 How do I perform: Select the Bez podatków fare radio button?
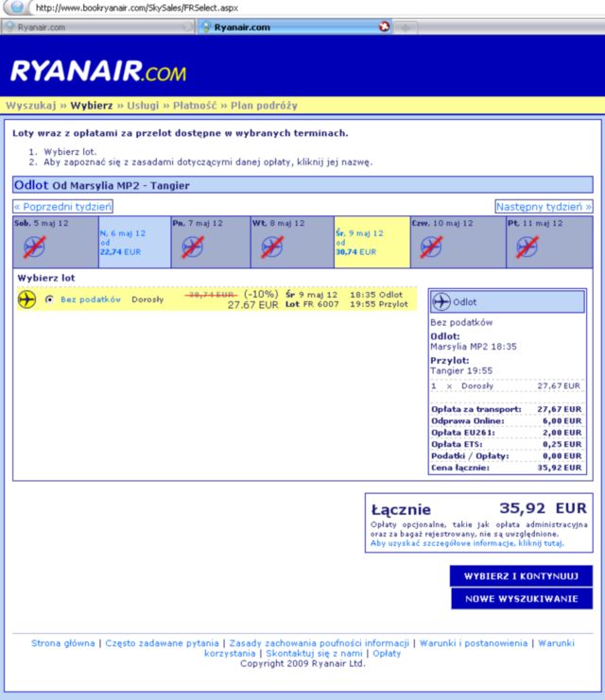click(x=49, y=299)
